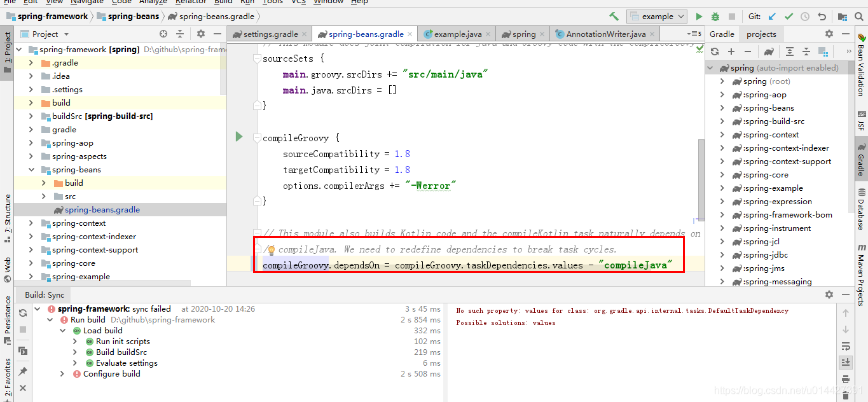Image resolution: width=868 pixels, height=402 pixels.
Task: Click the minus icon to detach the Gradle project
Action: coord(748,52)
